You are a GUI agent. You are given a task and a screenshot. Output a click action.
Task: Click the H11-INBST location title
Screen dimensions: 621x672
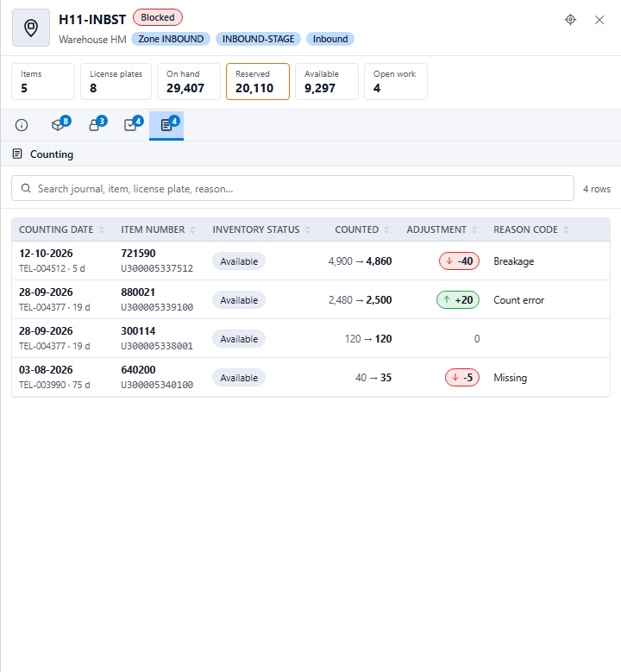click(x=92, y=20)
